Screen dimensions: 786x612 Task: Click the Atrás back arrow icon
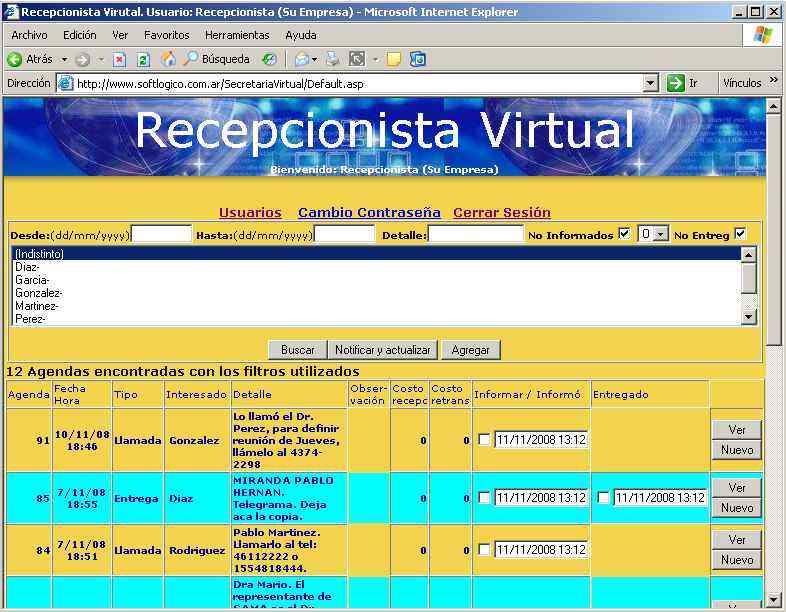15,59
